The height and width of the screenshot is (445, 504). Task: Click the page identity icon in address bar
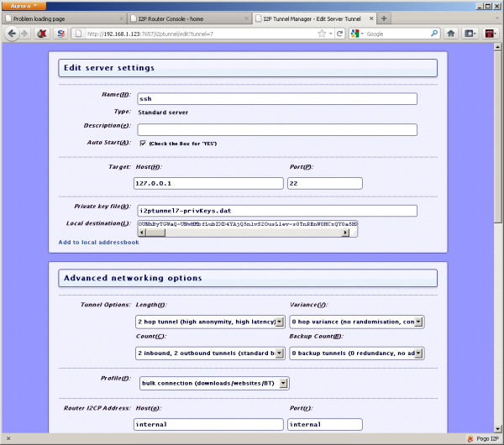[79, 34]
